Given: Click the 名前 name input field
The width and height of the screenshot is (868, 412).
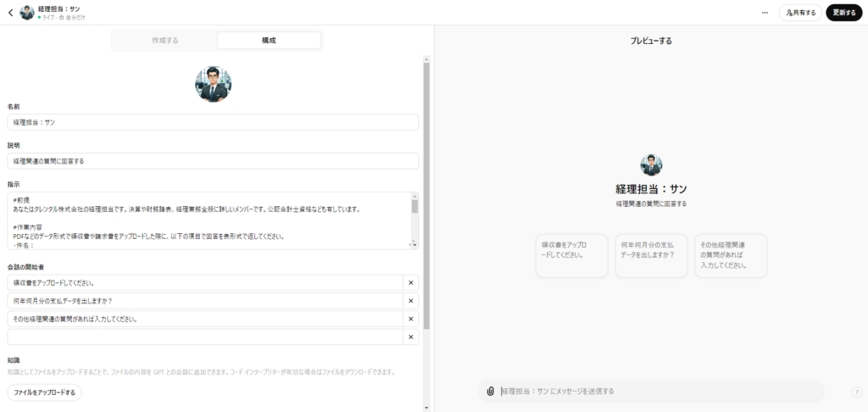Looking at the screenshot, I should (212, 122).
